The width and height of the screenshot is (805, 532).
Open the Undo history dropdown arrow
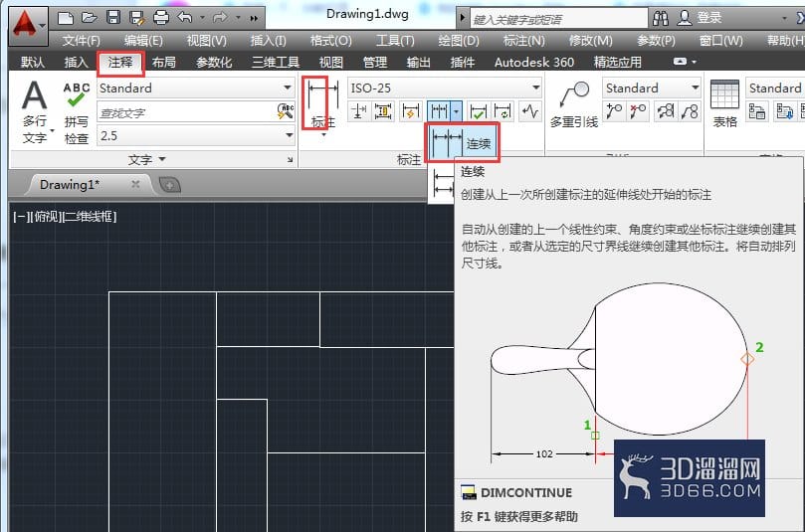tap(202, 18)
